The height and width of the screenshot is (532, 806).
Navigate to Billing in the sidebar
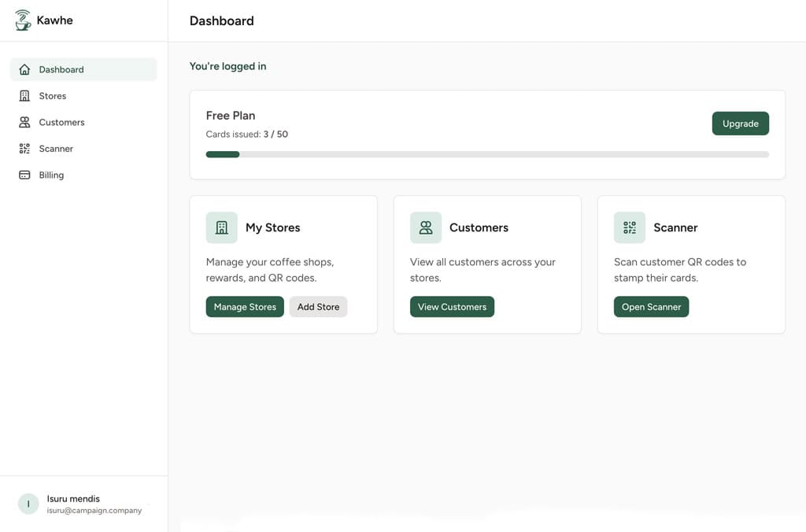52,174
